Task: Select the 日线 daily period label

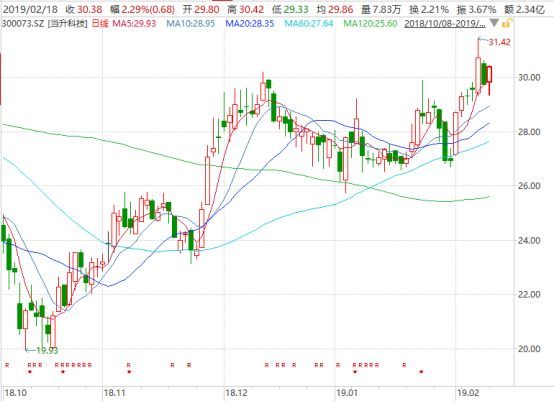Action: click(100, 24)
